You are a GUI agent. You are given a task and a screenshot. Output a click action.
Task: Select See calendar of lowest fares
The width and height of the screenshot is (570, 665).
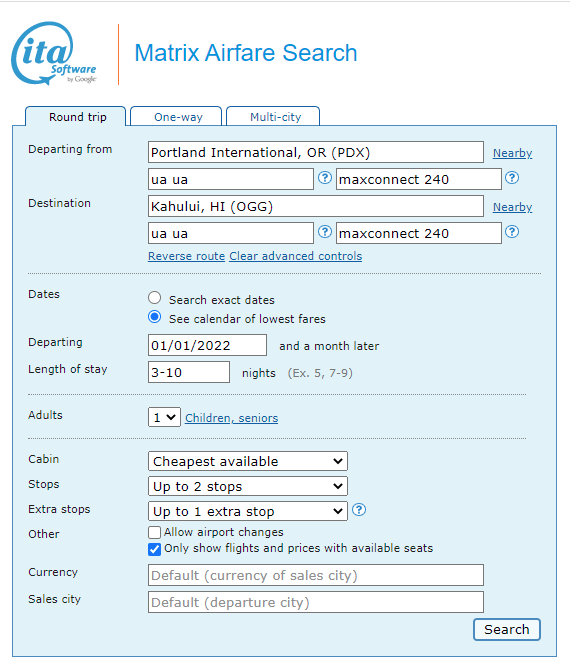pos(155,317)
